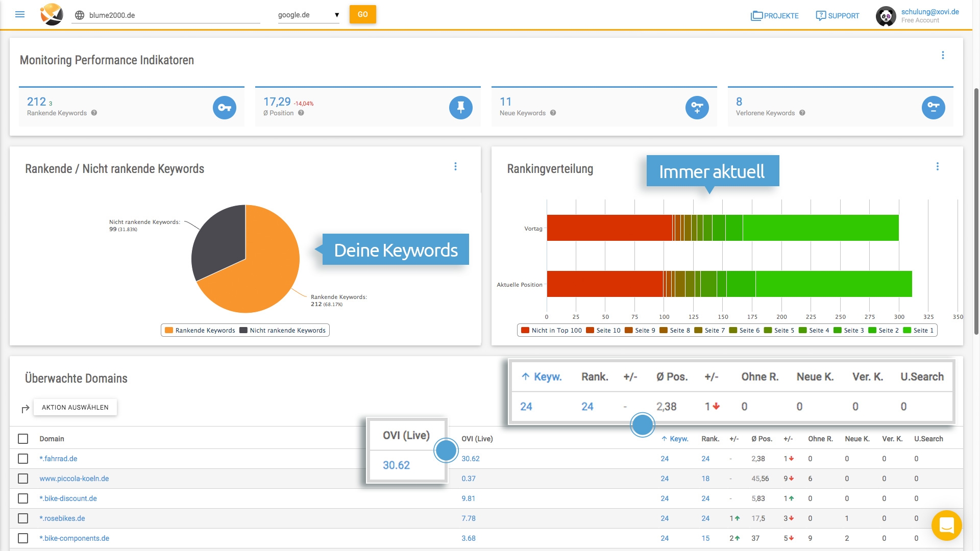The height and width of the screenshot is (551, 980).
Task: Click the average position pin icon
Action: pos(460,108)
